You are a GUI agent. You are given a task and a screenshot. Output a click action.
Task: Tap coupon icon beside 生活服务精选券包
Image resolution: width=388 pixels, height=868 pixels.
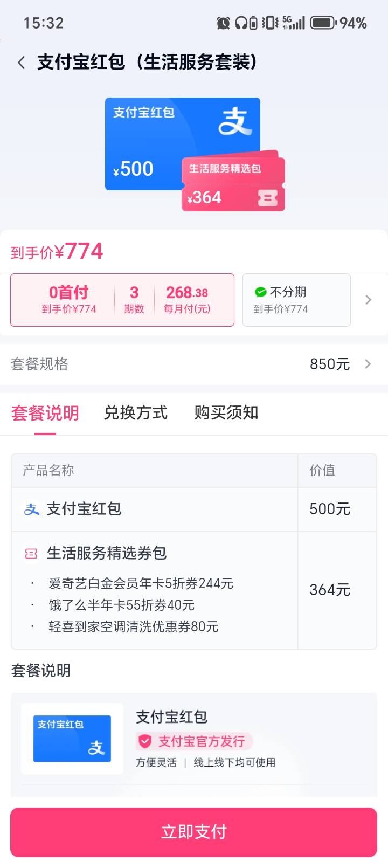31,553
